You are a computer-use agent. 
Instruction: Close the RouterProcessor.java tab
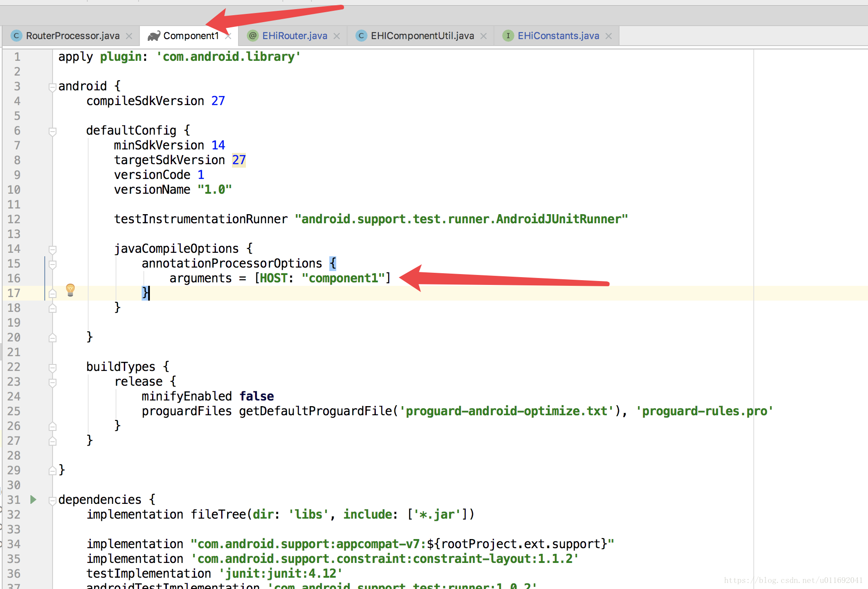tap(129, 36)
